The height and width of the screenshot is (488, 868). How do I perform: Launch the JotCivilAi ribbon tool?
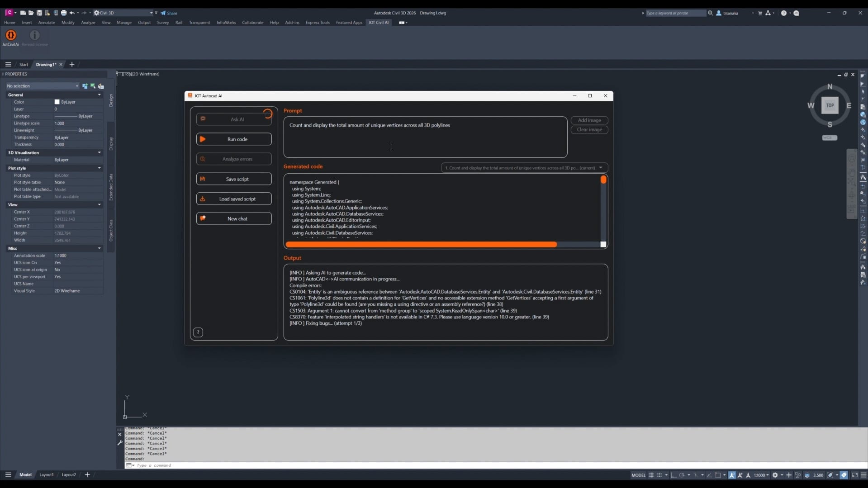click(10, 36)
